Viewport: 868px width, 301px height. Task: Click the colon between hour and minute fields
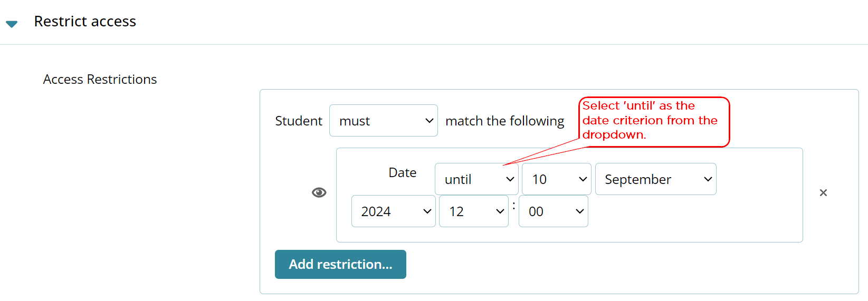pyautogui.click(x=513, y=206)
